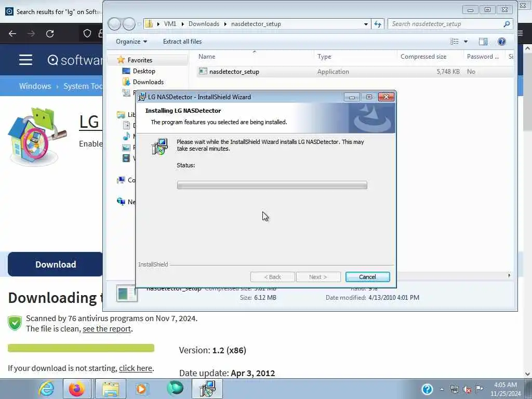
Task: Click the Network icon in navigation pane
Action: point(121,202)
